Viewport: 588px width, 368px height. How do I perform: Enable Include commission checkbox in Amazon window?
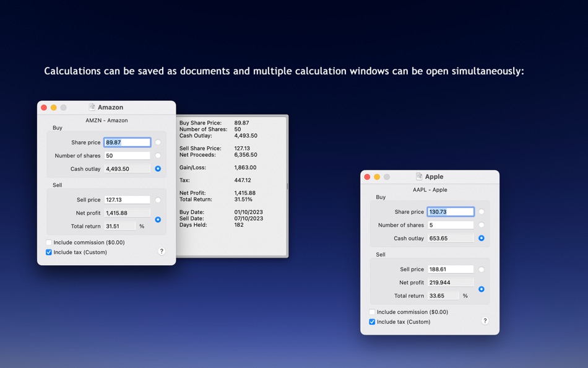tap(49, 242)
